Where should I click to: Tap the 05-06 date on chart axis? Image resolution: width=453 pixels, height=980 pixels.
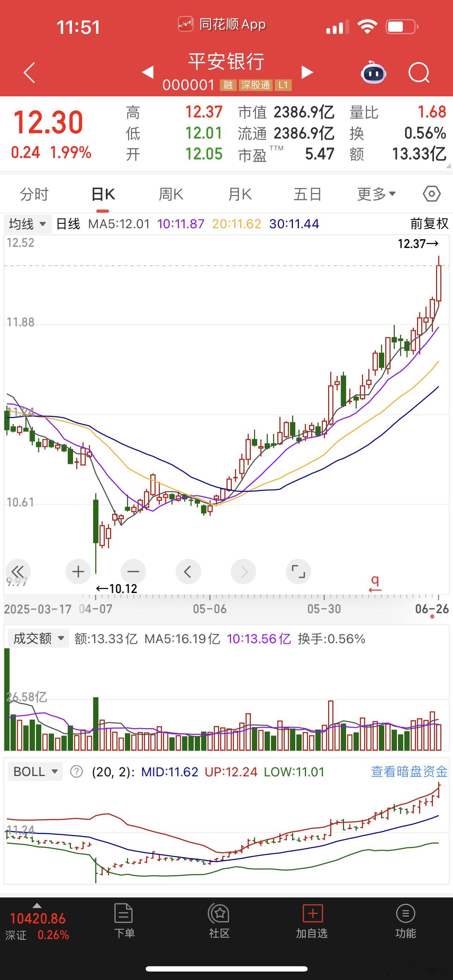pyautogui.click(x=210, y=609)
